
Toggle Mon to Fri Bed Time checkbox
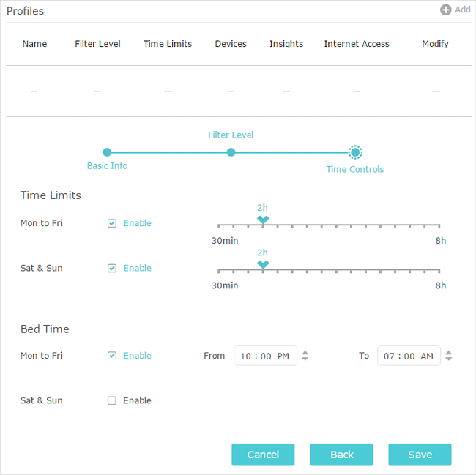click(112, 356)
